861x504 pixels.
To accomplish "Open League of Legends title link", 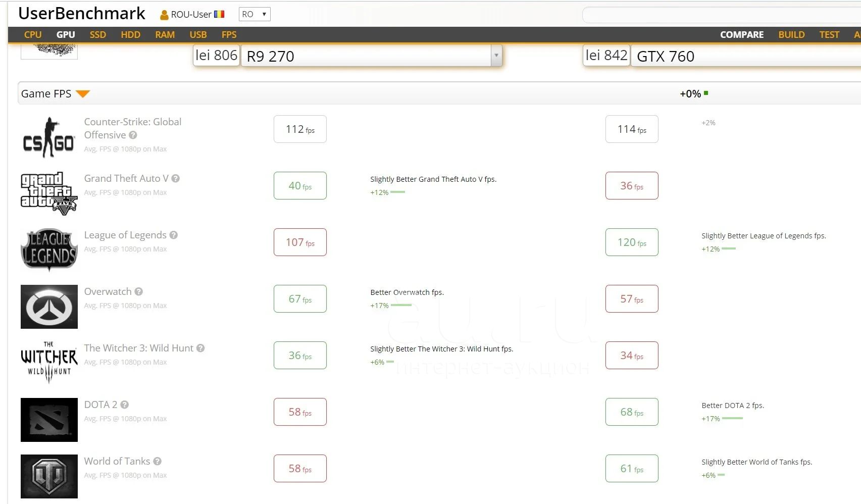I will pyautogui.click(x=125, y=235).
